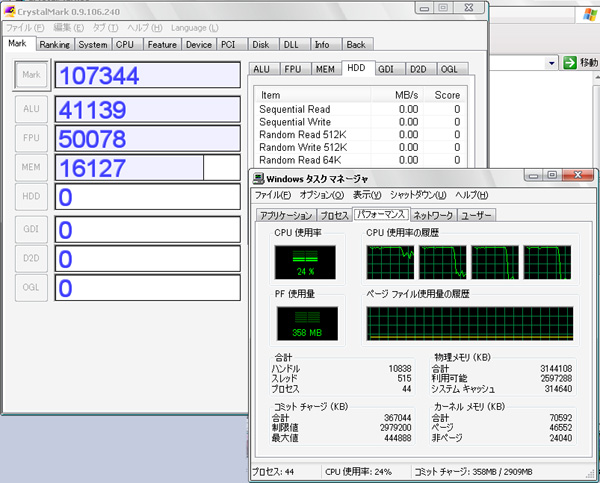Run the ALU benchmark button

(31, 109)
